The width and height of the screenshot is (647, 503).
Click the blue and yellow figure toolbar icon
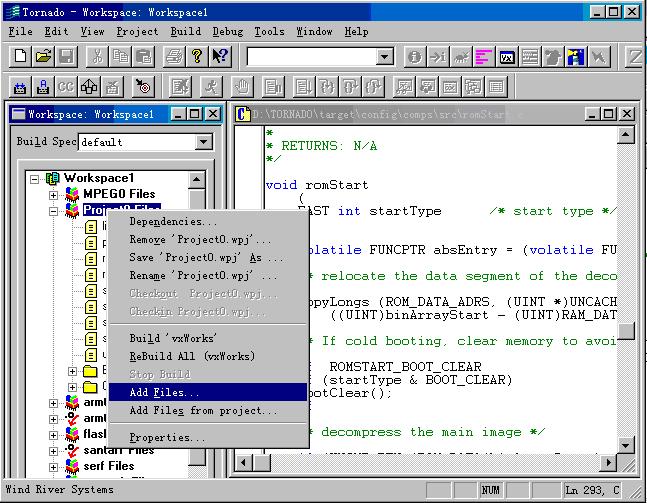[x=576, y=57]
